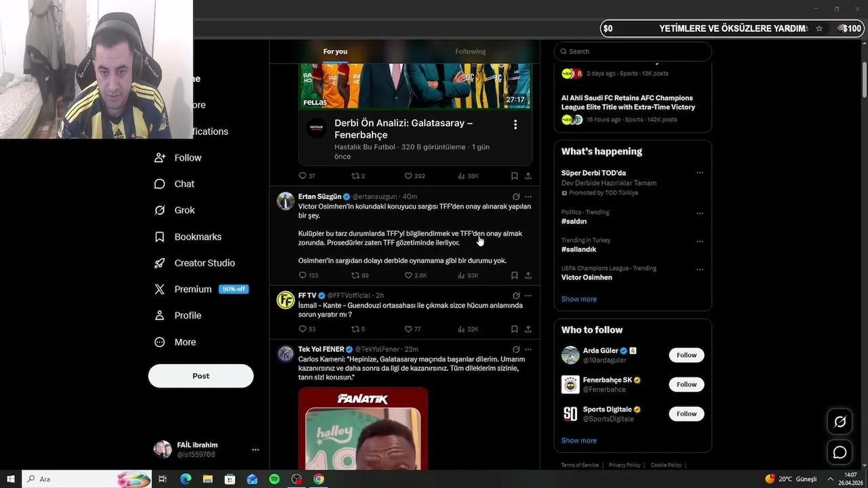Share Ertan Süzgün's post

coord(528,276)
